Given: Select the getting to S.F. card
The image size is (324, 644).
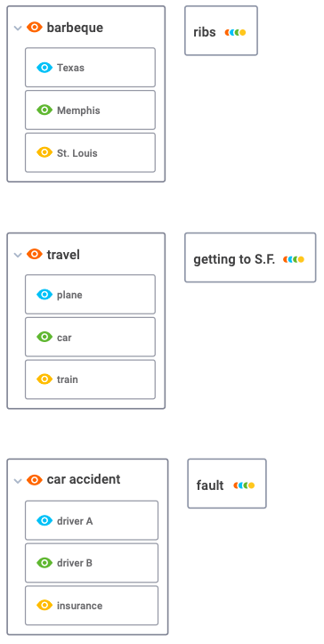Looking at the screenshot, I should point(250,257).
